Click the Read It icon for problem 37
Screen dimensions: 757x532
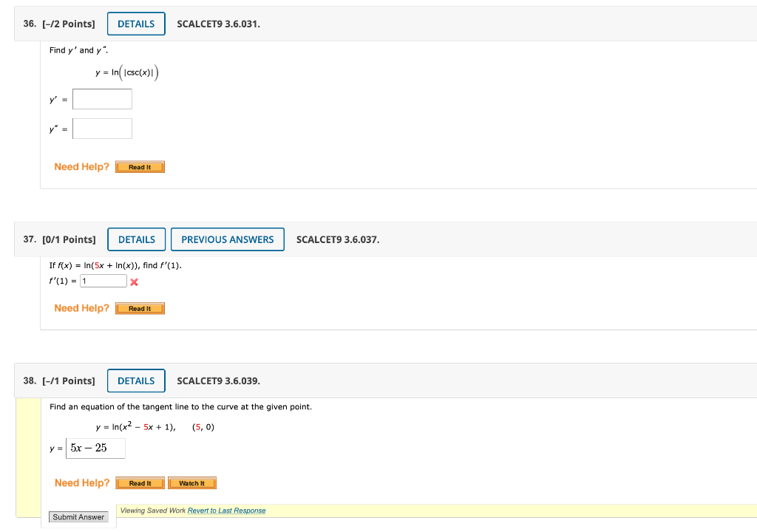140,308
